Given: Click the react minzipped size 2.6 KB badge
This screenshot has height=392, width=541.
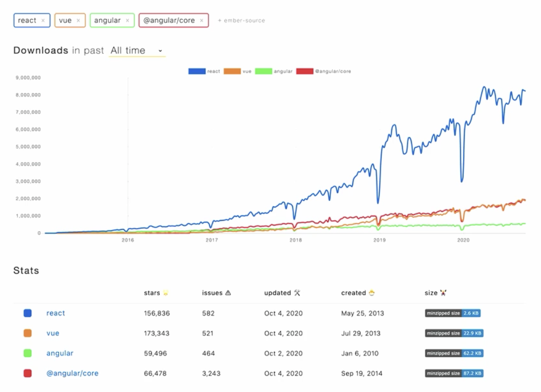Looking at the screenshot, I should [x=452, y=313].
